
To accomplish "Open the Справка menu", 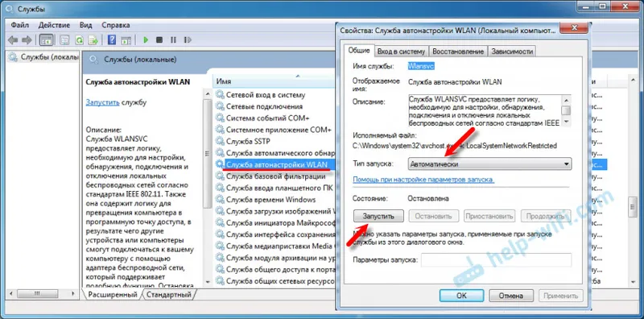I will click(115, 25).
